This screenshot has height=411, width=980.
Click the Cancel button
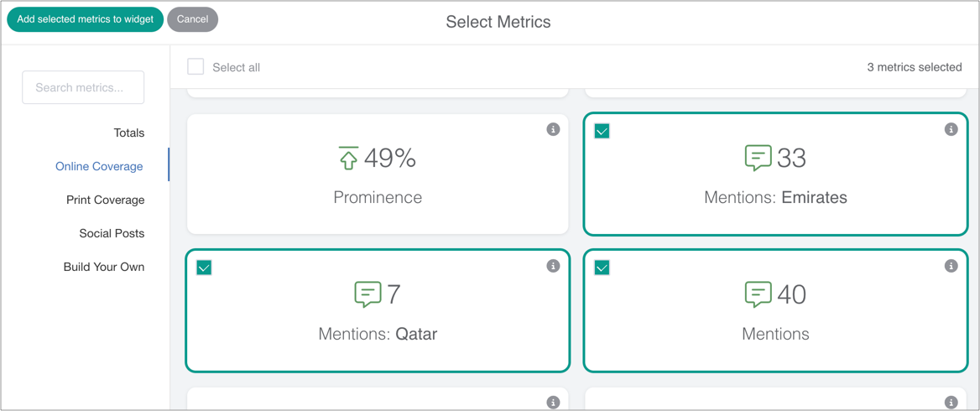192,19
